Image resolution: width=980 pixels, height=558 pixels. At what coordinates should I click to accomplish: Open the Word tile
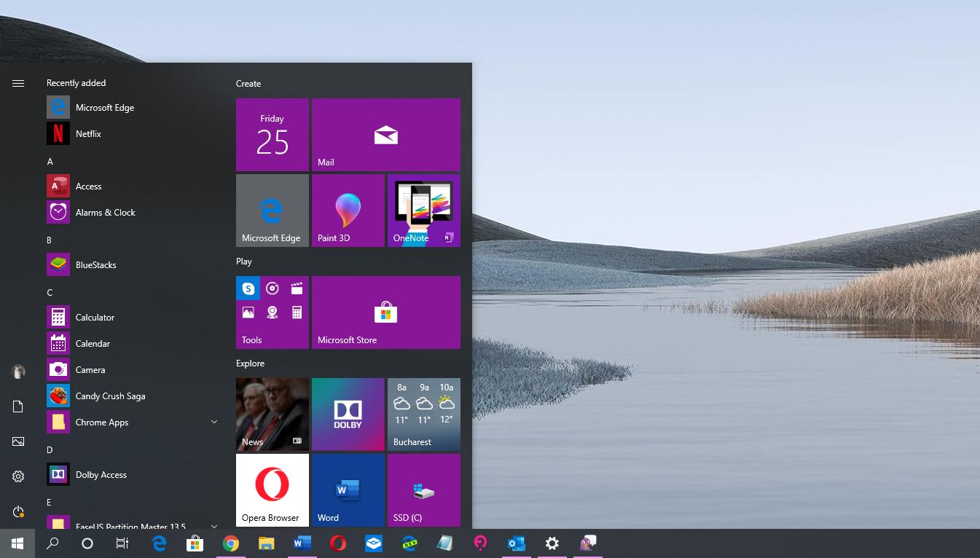point(348,490)
